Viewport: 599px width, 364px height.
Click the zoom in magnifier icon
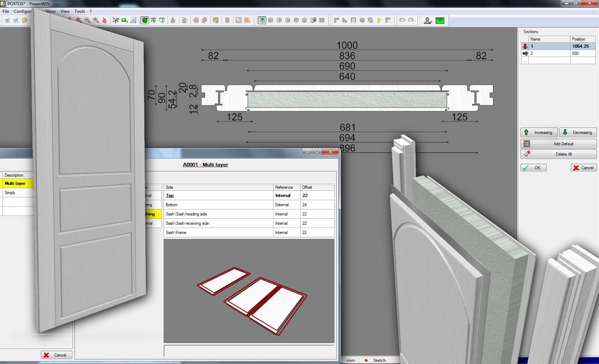(96, 20)
